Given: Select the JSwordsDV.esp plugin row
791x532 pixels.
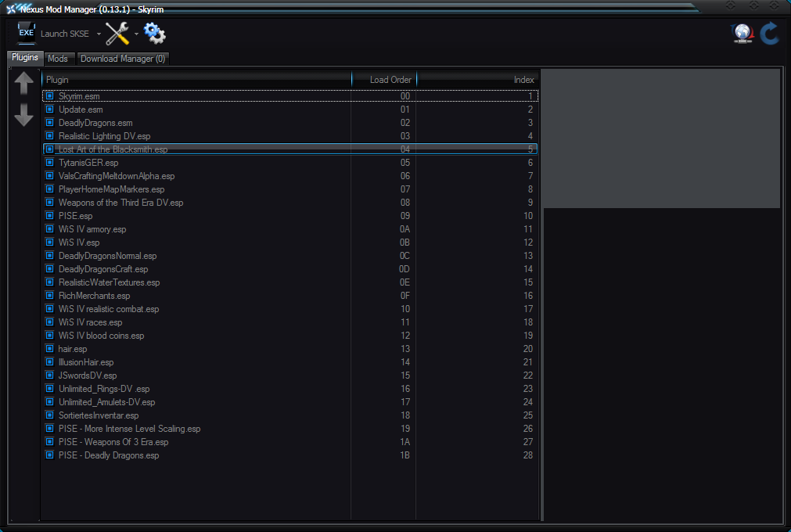Looking at the screenshot, I should click(88, 376).
